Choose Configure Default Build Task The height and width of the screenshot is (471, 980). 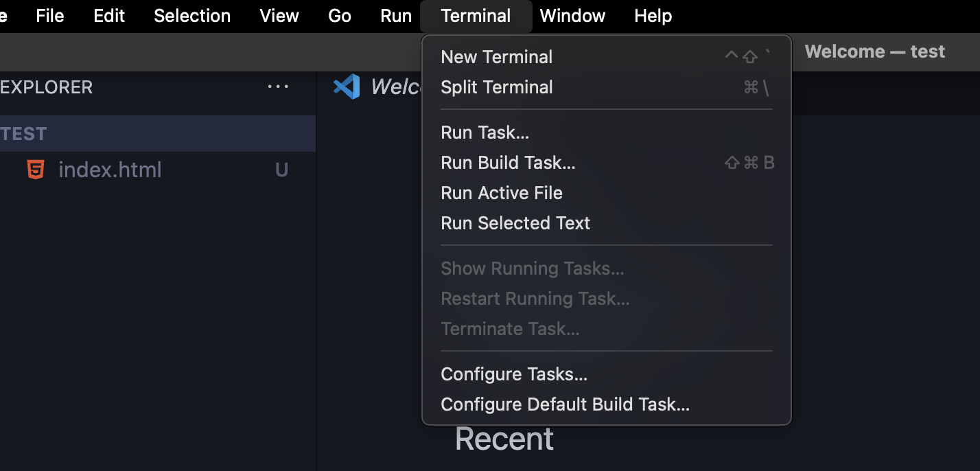[565, 404]
